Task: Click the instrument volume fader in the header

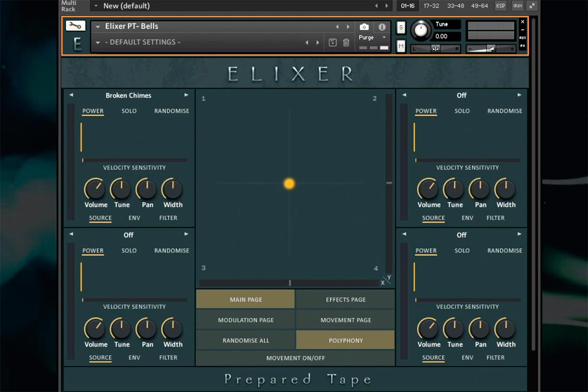Action: coord(491,49)
